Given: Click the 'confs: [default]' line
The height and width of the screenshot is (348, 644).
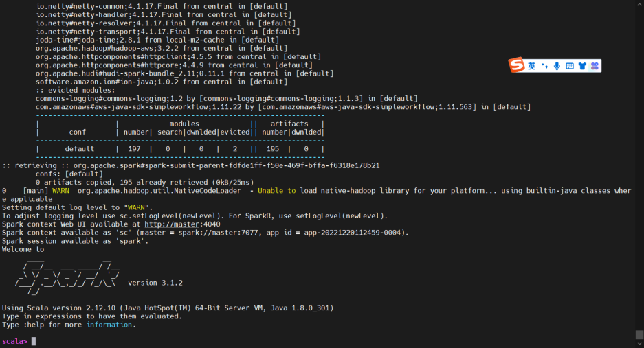Looking at the screenshot, I should tap(69, 174).
